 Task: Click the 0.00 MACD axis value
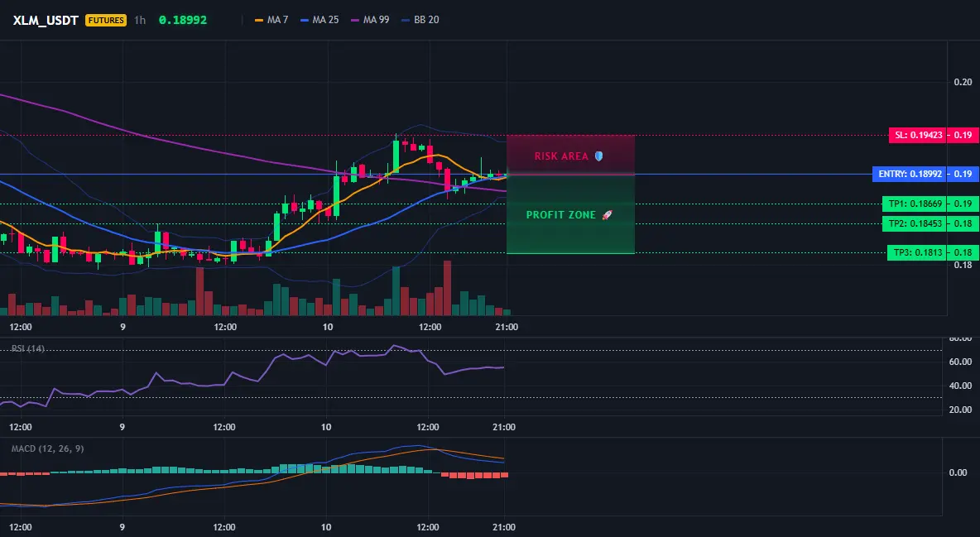point(958,472)
